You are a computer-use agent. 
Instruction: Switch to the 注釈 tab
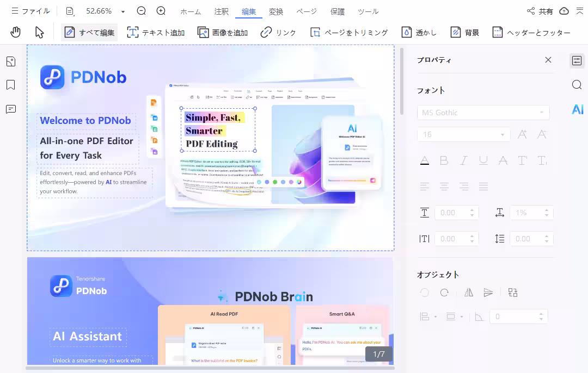pyautogui.click(x=222, y=11)
